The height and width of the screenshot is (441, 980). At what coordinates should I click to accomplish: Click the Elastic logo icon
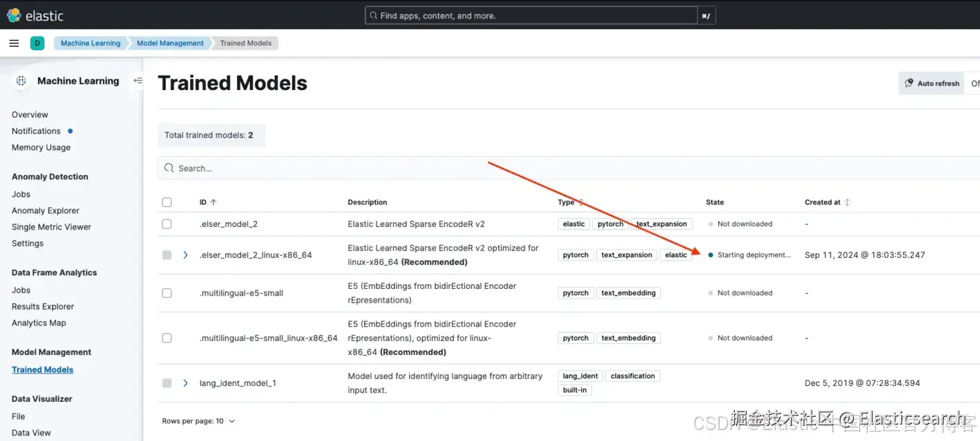tap(14, 15)
